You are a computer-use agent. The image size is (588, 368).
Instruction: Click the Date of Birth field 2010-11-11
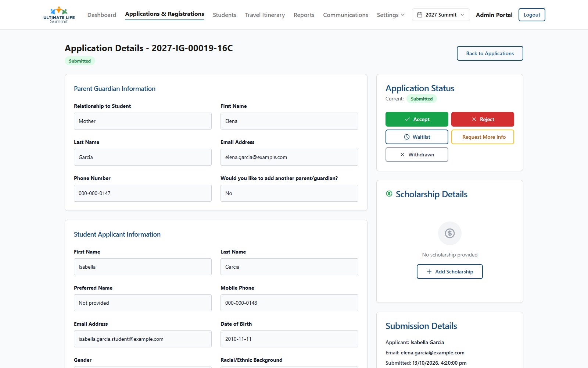289,339
